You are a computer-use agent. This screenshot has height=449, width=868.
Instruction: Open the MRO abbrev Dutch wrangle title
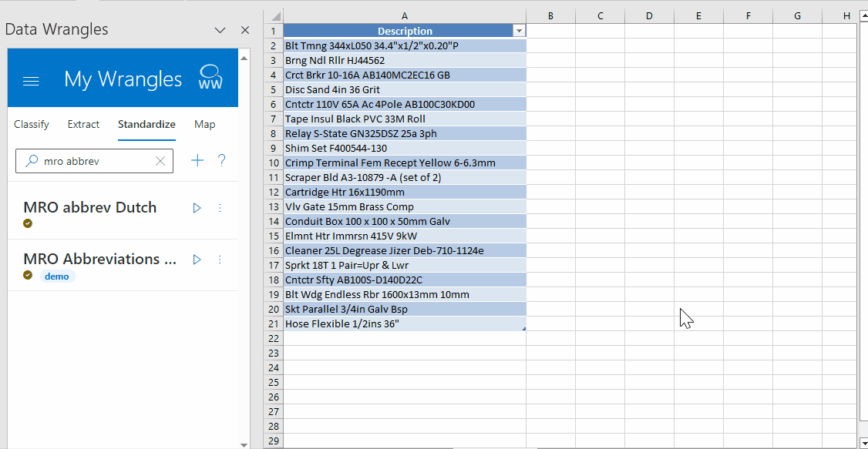pos(89,207)
